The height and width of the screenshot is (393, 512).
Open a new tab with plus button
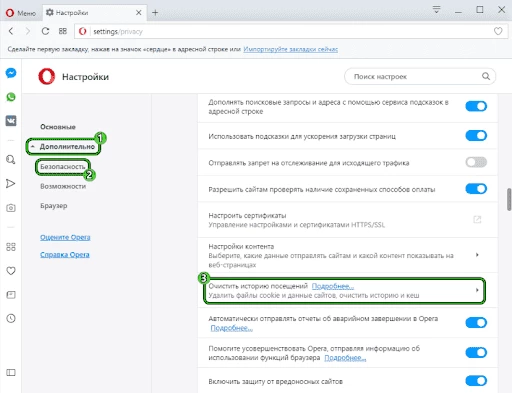(155, 13)
